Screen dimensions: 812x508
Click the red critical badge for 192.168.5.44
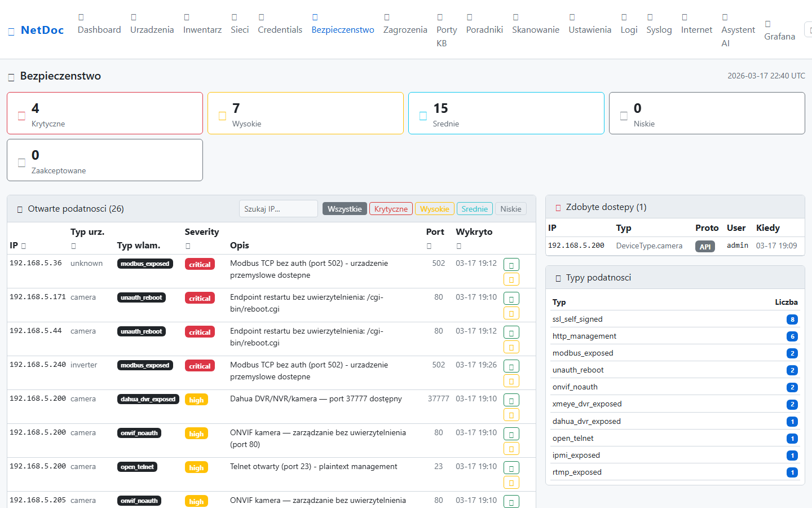coord(200,332)
